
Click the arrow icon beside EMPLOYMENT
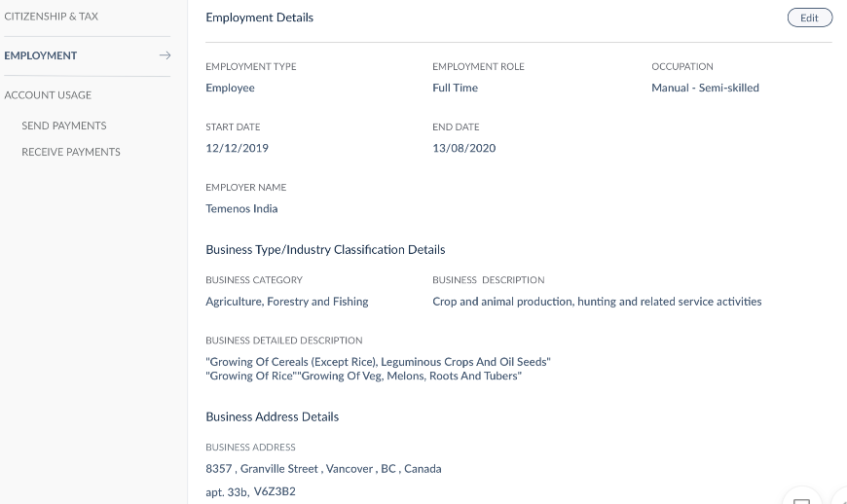tap(165, 55)
